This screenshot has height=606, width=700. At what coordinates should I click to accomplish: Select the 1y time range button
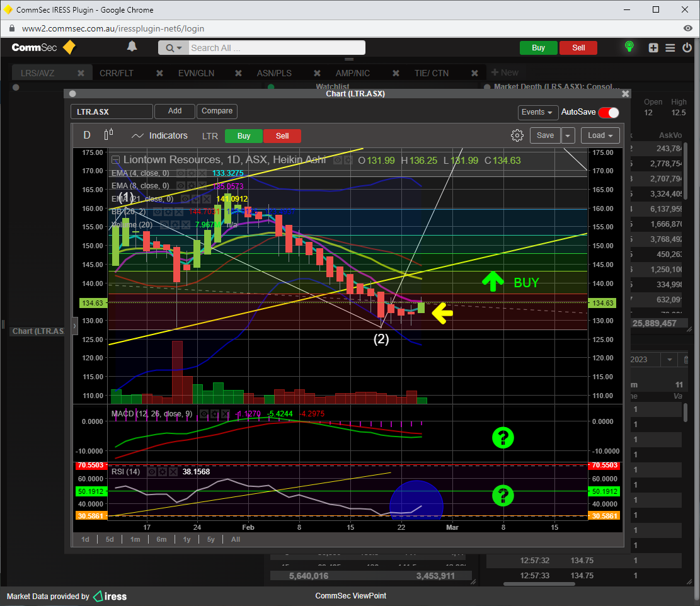point(186,539)
